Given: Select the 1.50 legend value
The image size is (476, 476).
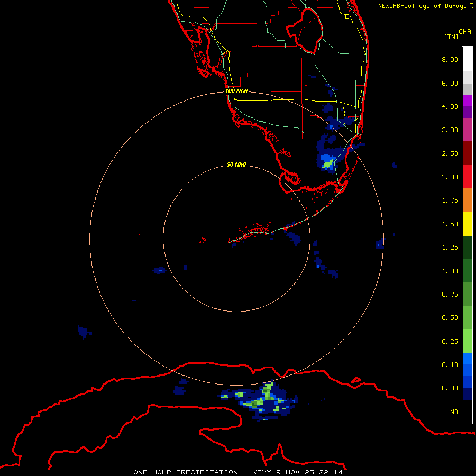Looking at the screenshot, I should tap(450, 224).
